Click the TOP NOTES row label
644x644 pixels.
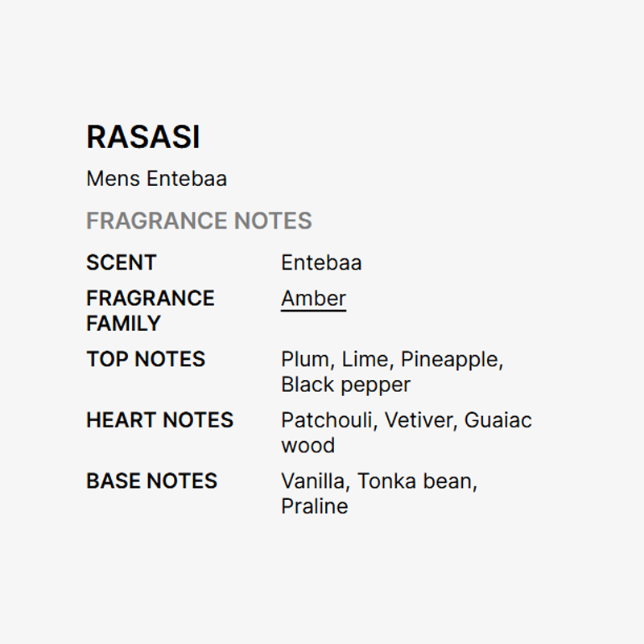click(145, 359)
